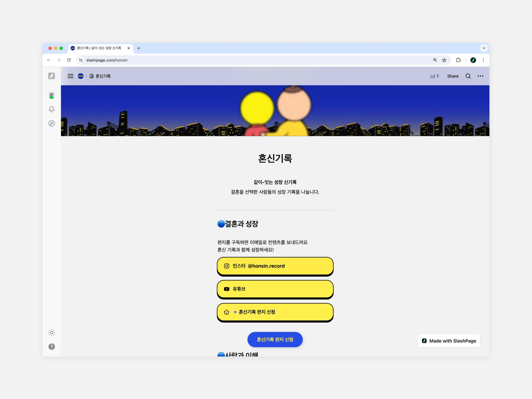Expand the tab search dropdown arrow
The height and width of the screenshot is (399, 532).
pyautogui.click(x=484, y=48)
